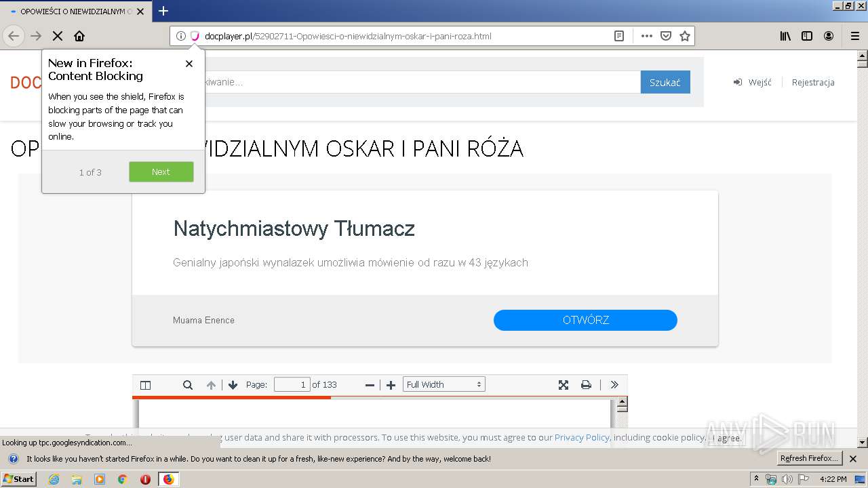Toggle PDF viewer sidebar
868x488 pixels.
(145, 385)
